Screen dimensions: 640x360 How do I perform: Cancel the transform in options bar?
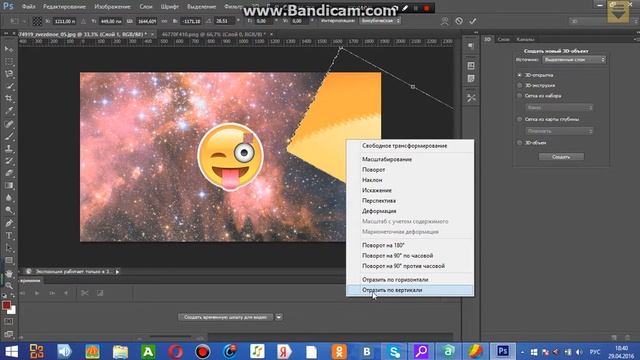[x=459, y=21]
